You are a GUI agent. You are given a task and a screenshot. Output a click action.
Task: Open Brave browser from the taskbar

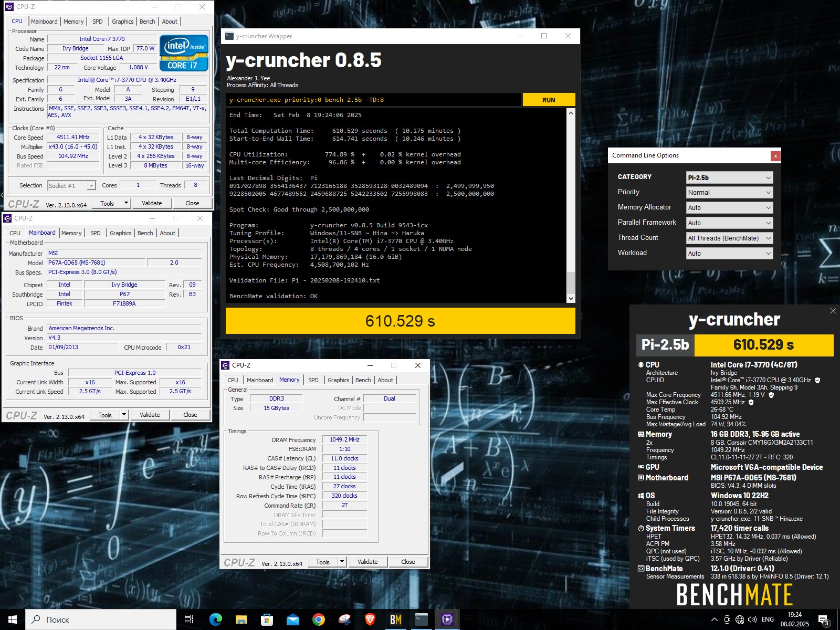370,619
